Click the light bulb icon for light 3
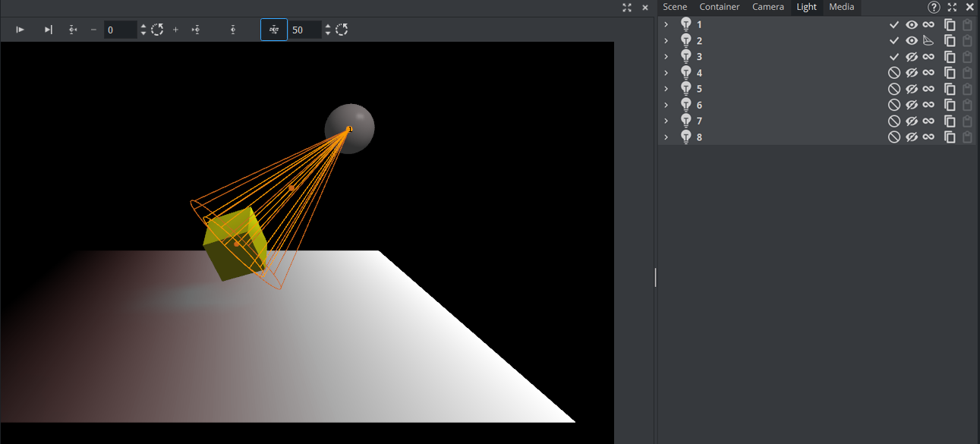Image resolution: width=980 pixels, height=444 pixels. pyautogui.click(x=685, y=56)
